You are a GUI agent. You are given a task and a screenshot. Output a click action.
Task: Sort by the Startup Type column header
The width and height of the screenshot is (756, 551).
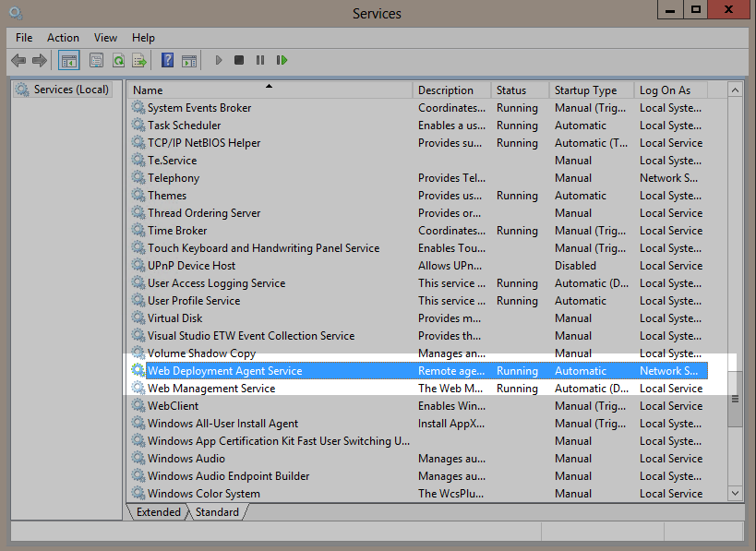(x=591, y=90)
